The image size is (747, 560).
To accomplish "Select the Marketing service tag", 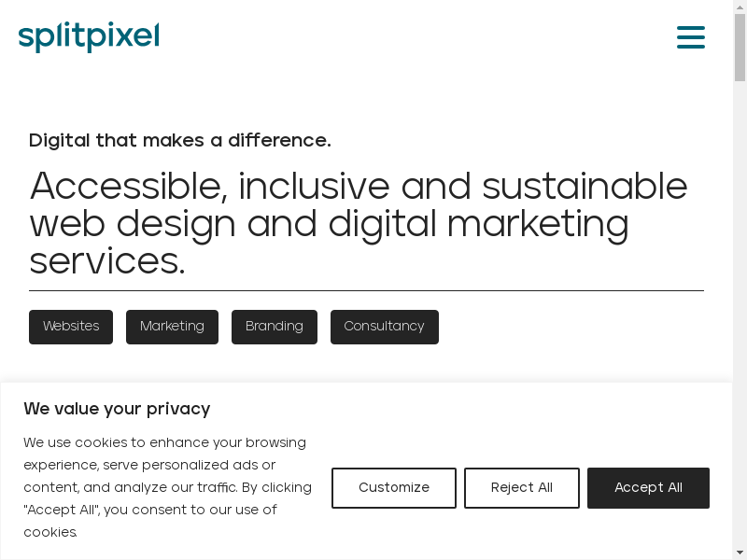I will (172, 327).
